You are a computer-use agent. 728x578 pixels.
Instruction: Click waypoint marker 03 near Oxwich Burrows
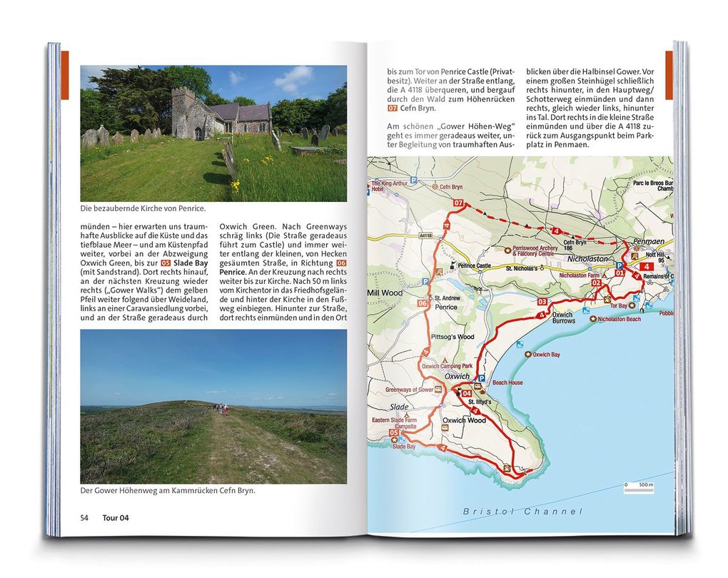click(x=542, y=302)
